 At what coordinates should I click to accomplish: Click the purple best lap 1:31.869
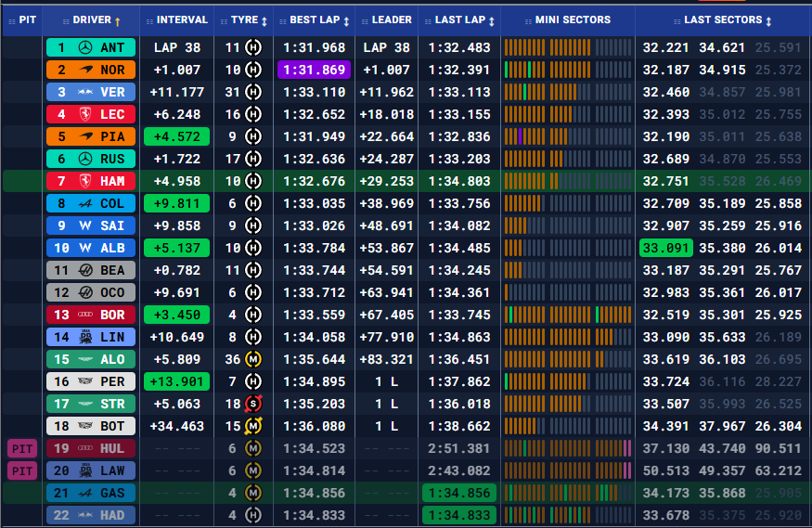[315, 70]
